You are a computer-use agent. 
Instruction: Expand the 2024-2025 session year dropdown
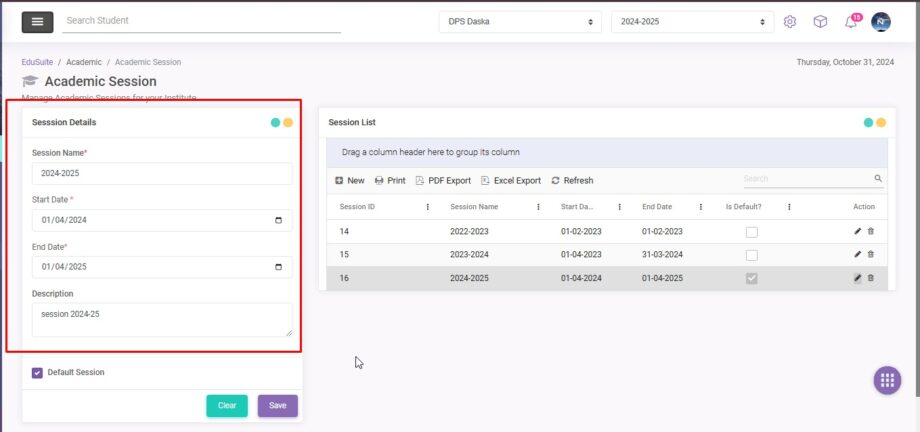692,22
